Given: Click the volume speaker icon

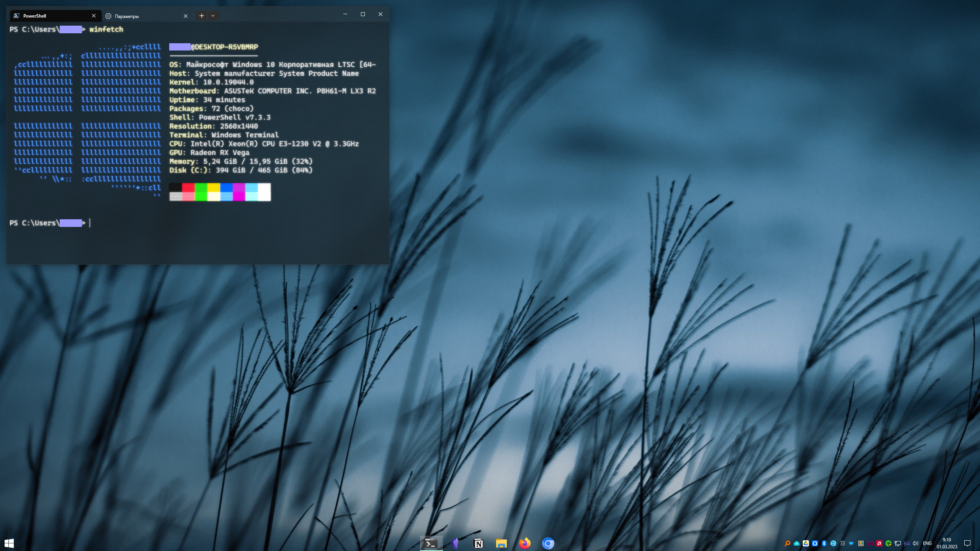Looking at the screenshot, I should pyautogui.click(x=916, y=543).
